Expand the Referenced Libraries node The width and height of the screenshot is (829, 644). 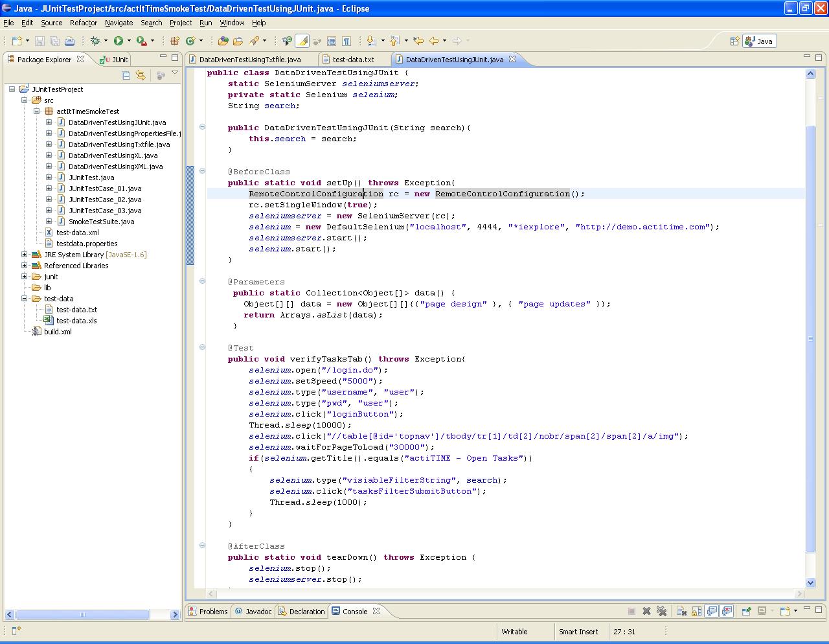click(x=25, y=266)
